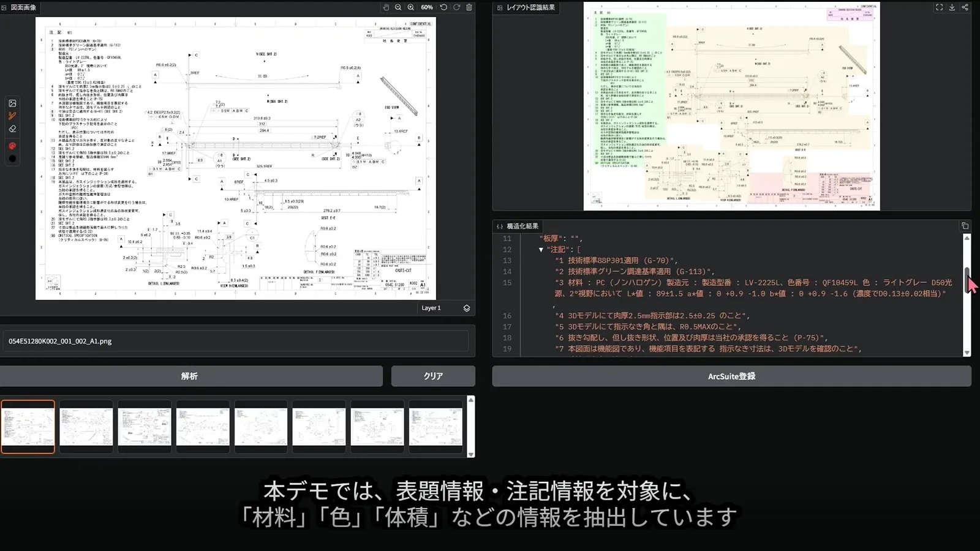
Task: Click the file name text field
Action: pyautogui.click(x=236, y=341)
